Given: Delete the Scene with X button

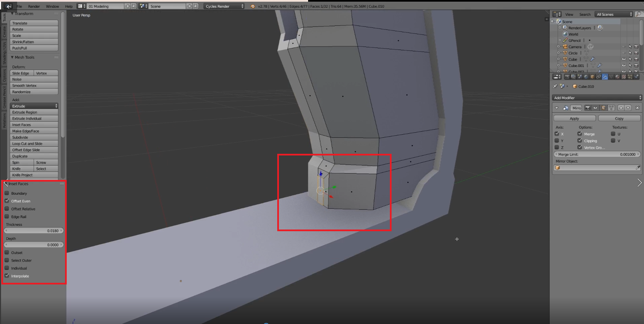Looking at the screenshot, I should pyautogui.click(x=196, y=6).
